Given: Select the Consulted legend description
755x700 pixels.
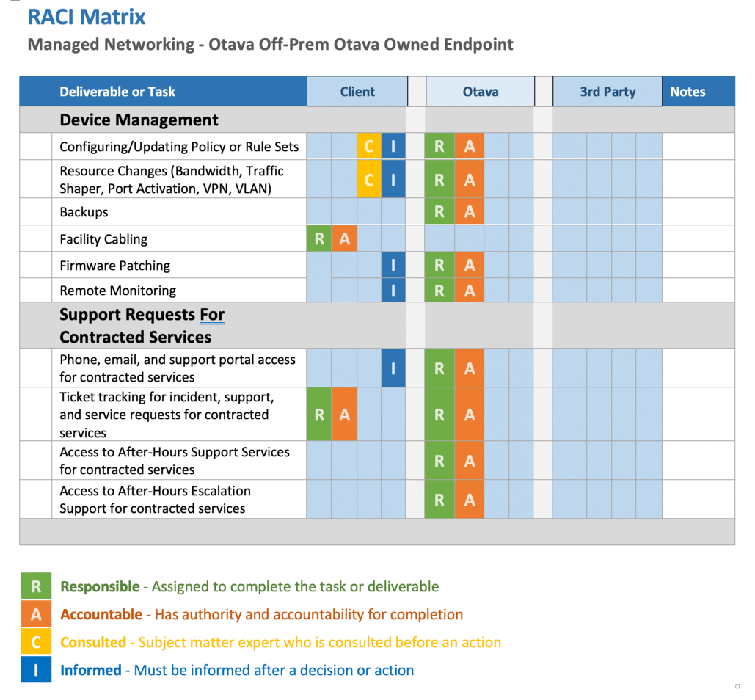Looking at the screenshot, I should [x=281, y=642].
